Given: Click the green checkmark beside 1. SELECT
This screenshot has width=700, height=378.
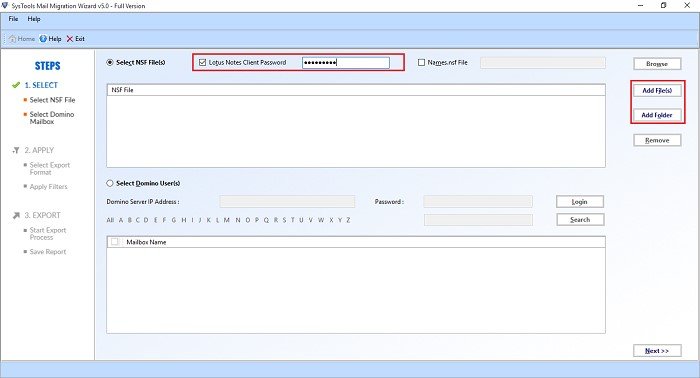Looking at the screenshot, I should click(16, 85).
